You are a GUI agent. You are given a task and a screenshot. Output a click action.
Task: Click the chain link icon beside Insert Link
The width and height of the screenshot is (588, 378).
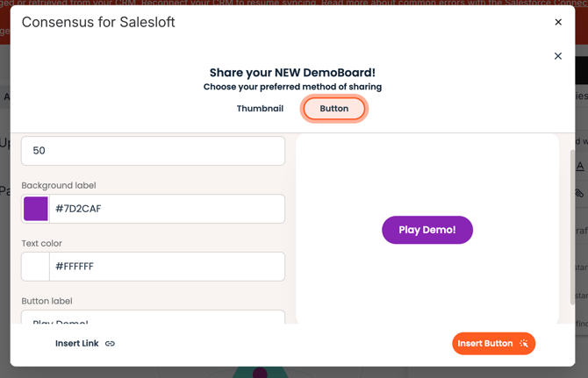(110, 344)
